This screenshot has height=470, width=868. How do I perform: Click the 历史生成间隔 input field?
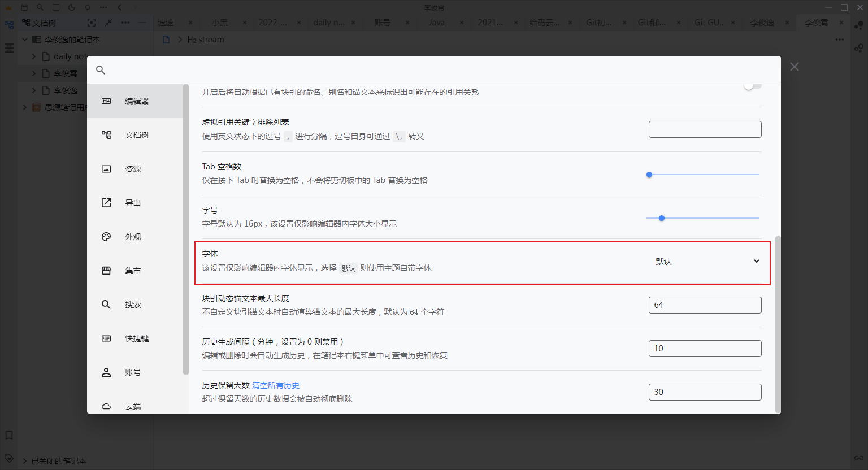[704, 348]
